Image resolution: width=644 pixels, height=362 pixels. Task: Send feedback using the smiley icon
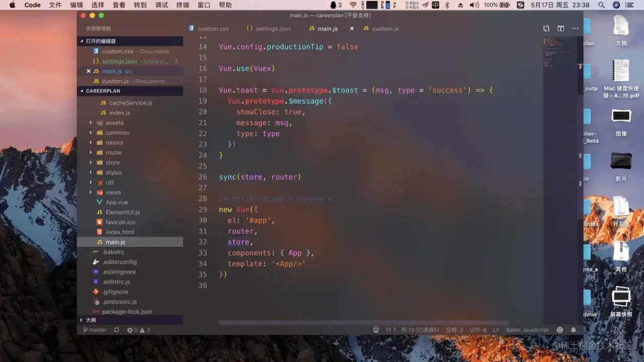pyautogui.click(x=559, y=330)
